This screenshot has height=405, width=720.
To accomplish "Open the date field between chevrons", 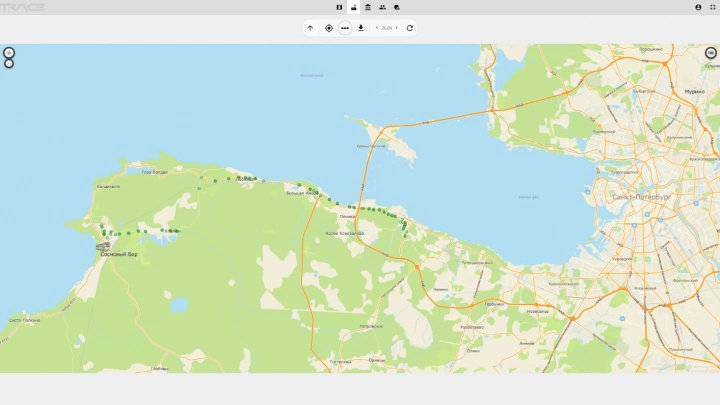I will pos(386,28).
